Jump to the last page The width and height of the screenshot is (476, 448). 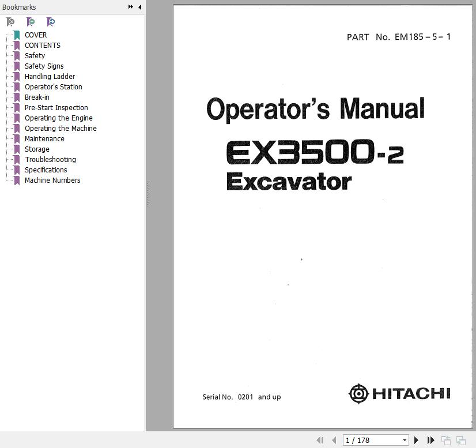pos(431,440)
